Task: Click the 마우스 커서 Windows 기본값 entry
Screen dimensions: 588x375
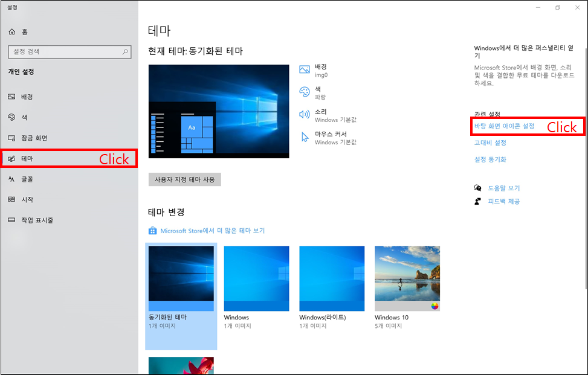Action: tap(328, 138)
